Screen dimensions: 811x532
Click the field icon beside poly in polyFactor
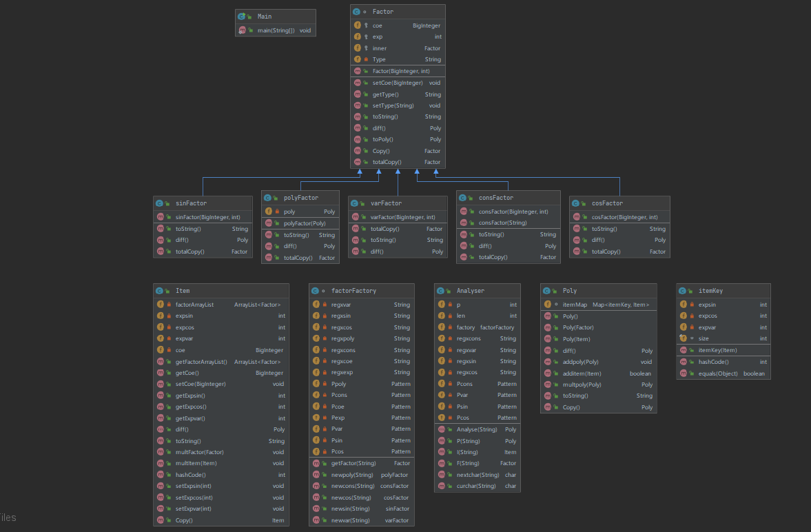pyautogui.click(x=269, y=211)
